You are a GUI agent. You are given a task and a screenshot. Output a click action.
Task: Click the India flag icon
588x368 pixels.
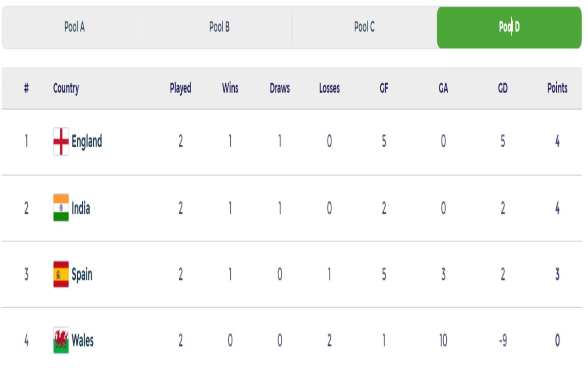(x=61, y=208)
